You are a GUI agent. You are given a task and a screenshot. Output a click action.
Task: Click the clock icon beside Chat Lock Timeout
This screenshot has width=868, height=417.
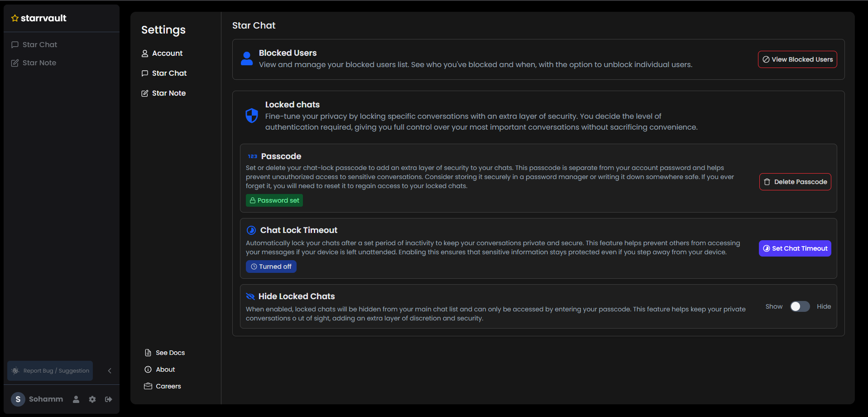pos(251,230)
